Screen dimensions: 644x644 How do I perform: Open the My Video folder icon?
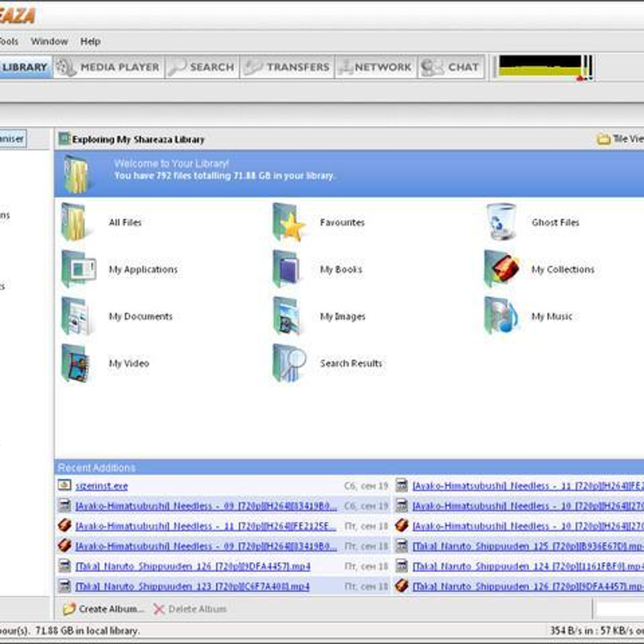click(75, 363)
